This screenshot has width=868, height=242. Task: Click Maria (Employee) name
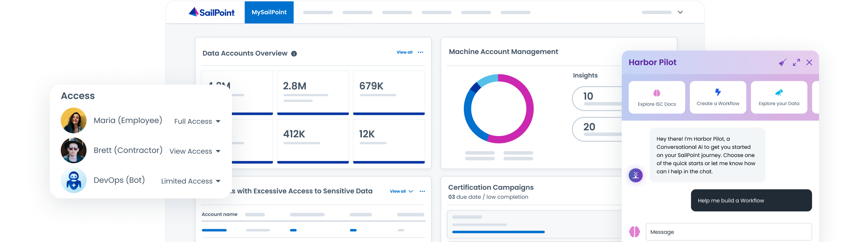coord(128,120)
